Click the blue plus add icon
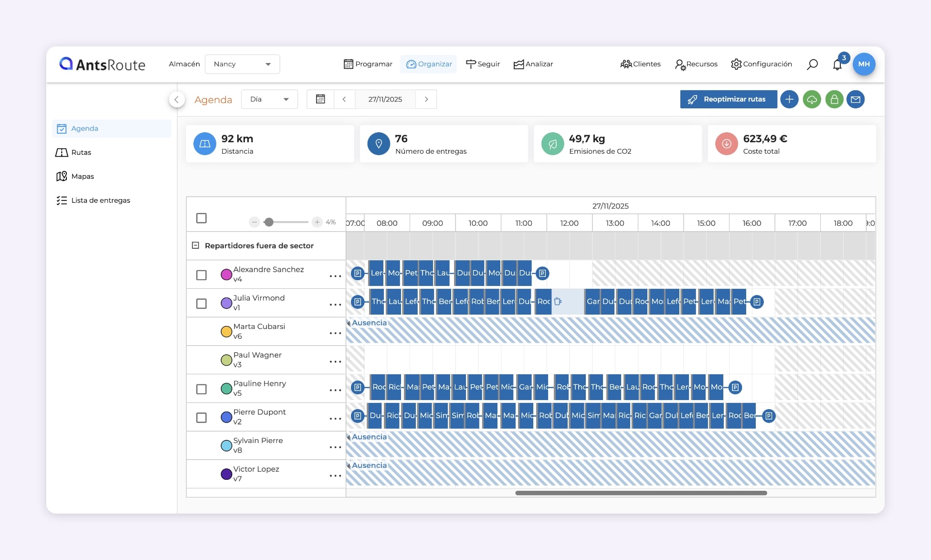Screen dimensions: 931x560 click(x=789, y=99)
